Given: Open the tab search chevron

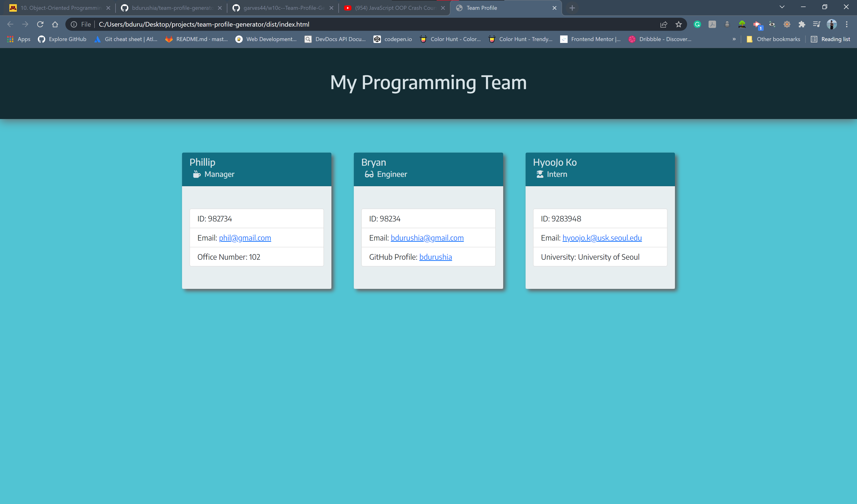Looking at the screenshot, I should click(x=782, y=7).
